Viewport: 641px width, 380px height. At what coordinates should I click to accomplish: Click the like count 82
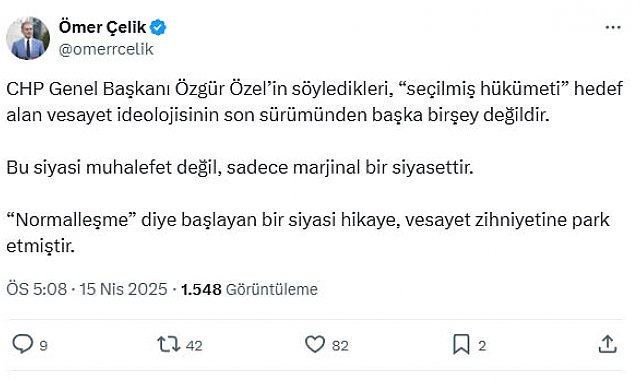click(x=340, y=346)
